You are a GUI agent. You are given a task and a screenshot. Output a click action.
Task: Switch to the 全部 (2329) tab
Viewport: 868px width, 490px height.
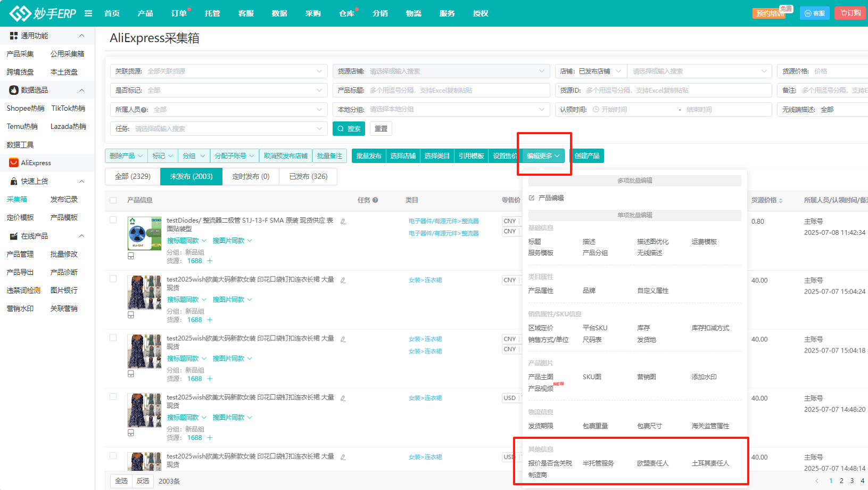tap(133, 176)
